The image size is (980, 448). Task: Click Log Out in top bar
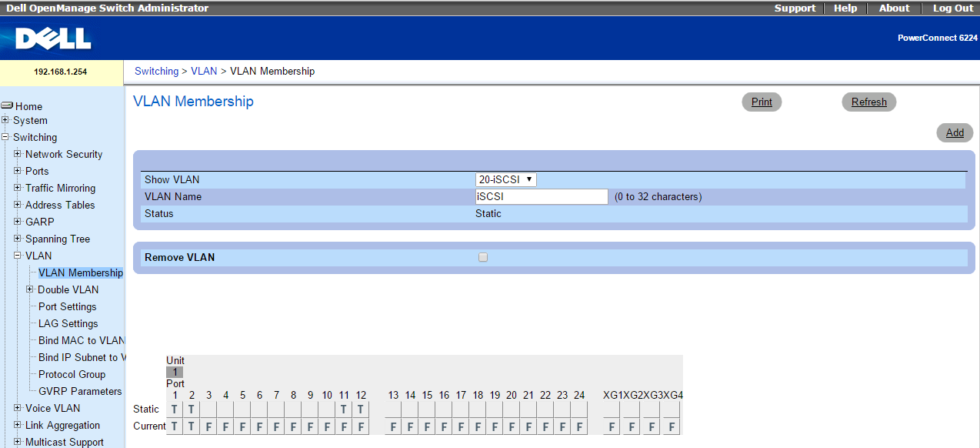point(953,8)
